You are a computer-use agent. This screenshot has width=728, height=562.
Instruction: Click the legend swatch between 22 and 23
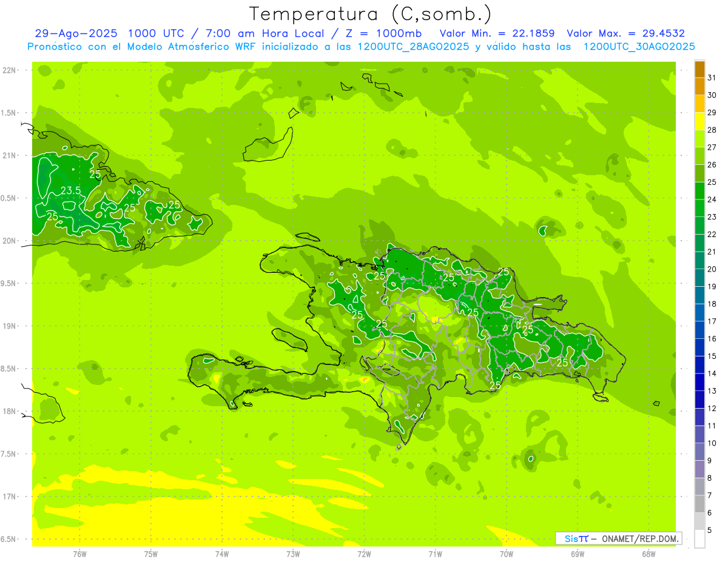point(699,226)
